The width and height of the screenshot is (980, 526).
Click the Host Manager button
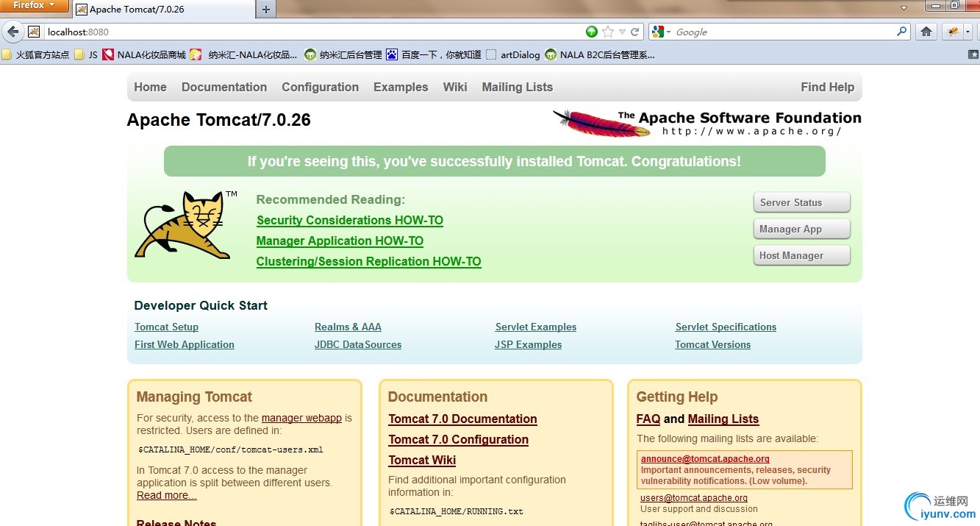click(802, 255)
